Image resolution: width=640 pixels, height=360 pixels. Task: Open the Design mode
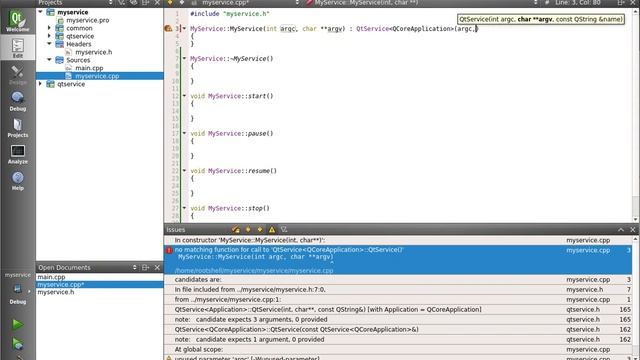tap(18, 74)
